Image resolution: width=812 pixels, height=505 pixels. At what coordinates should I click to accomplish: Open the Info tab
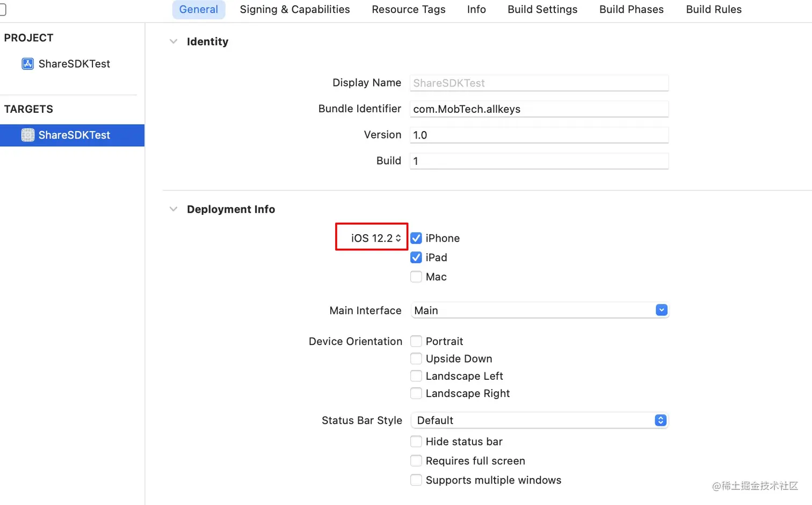tap(476, 10)
